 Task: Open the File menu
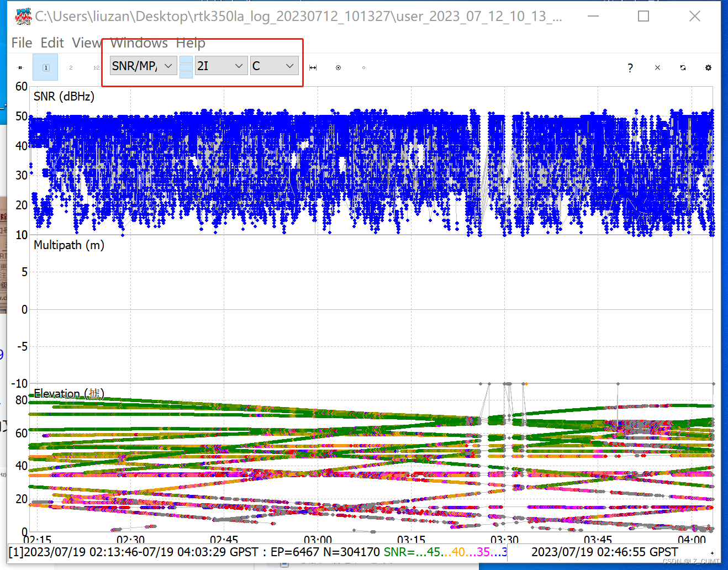click(21, 43)
